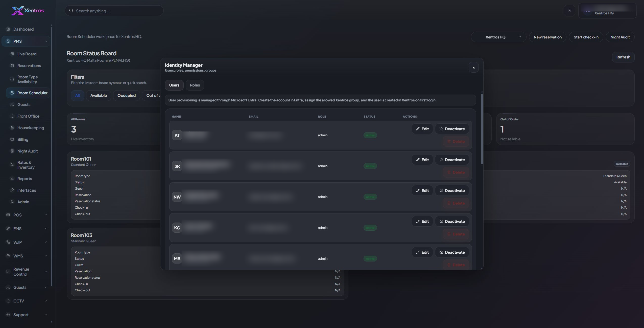
Task: Delete the KC user
Action: click(x=456, y=234)
